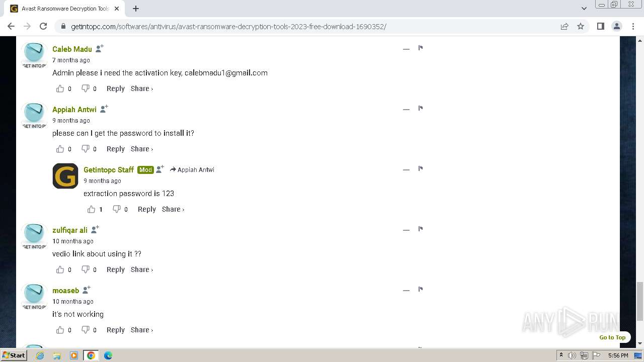Reply to moaseb's comment
Viewport: 644px width, 362px height.
click(x=116, y=330)
